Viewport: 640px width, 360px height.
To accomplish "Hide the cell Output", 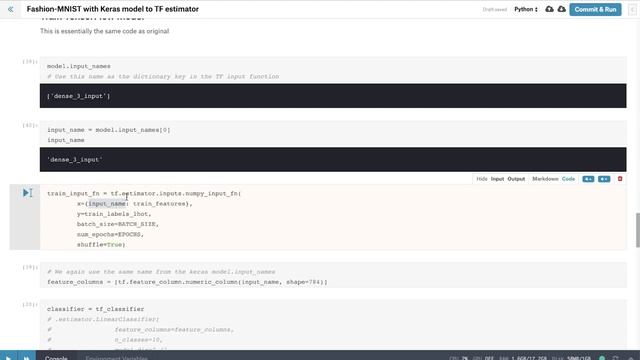I will (x=516, y=179).
